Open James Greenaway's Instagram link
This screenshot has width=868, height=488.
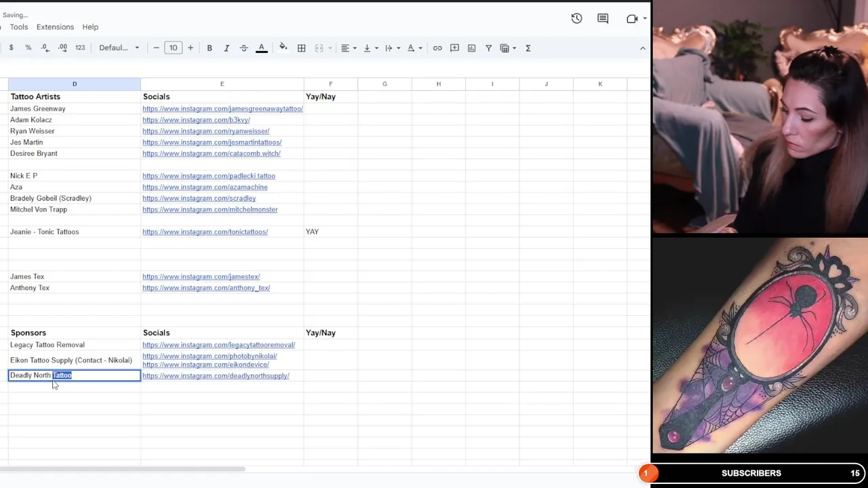tap(222, 108)
